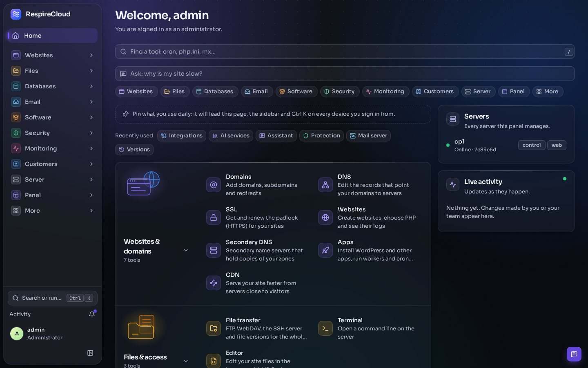Open the sidebar Search or run box

pos(53,298)
